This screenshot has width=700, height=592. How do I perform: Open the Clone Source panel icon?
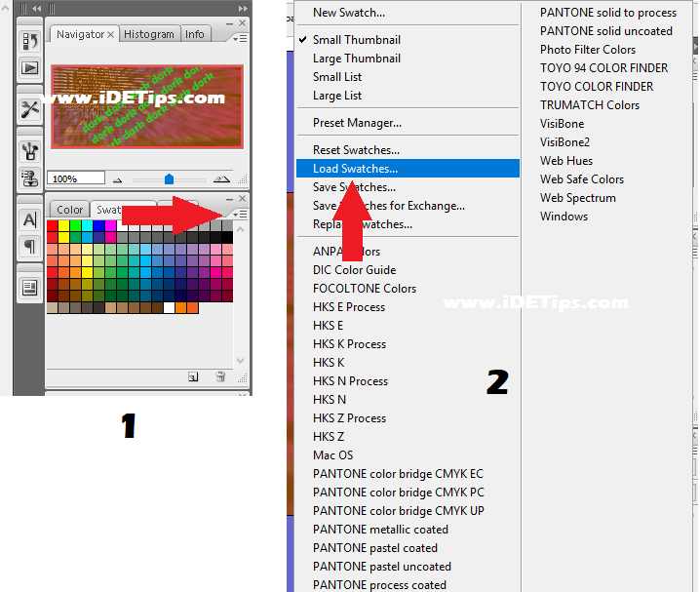(x=30, y=178)
